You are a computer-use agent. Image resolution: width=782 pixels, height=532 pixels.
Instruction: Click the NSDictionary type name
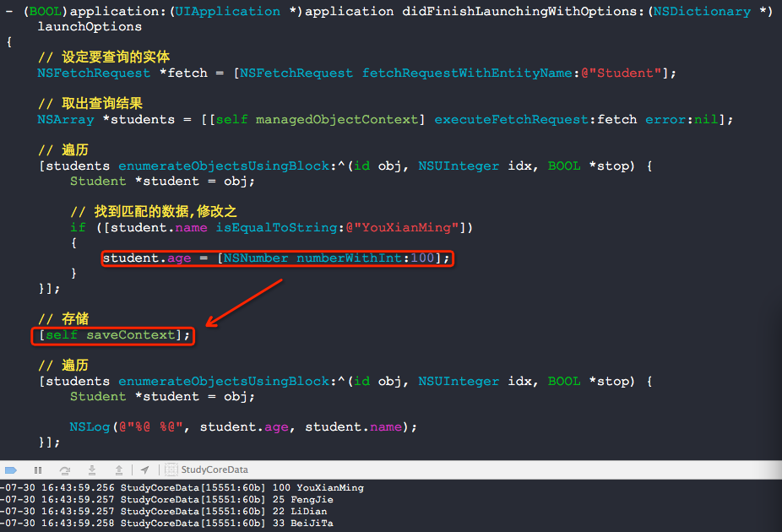pyautogui.click(x=702, y=12)
